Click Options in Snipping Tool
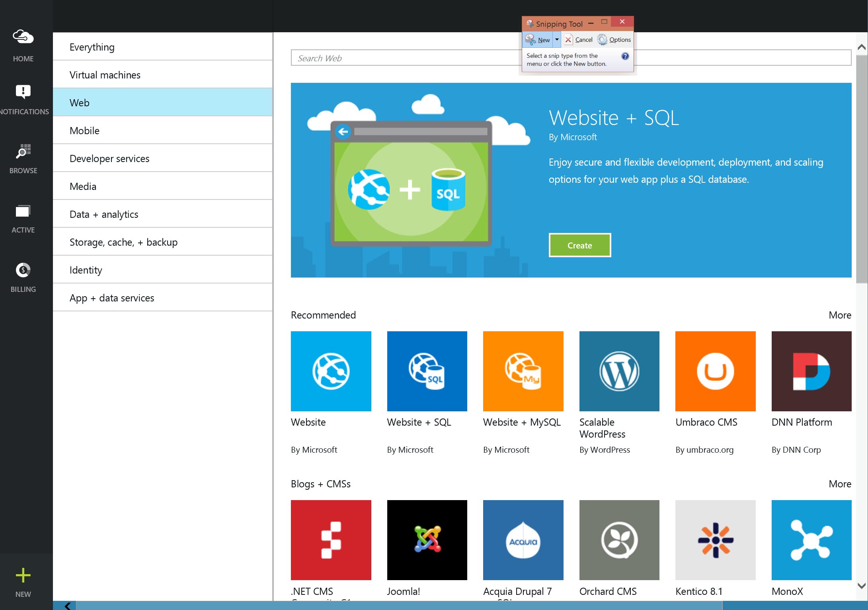This screenshot has height=610, width=868. (614, 39)
